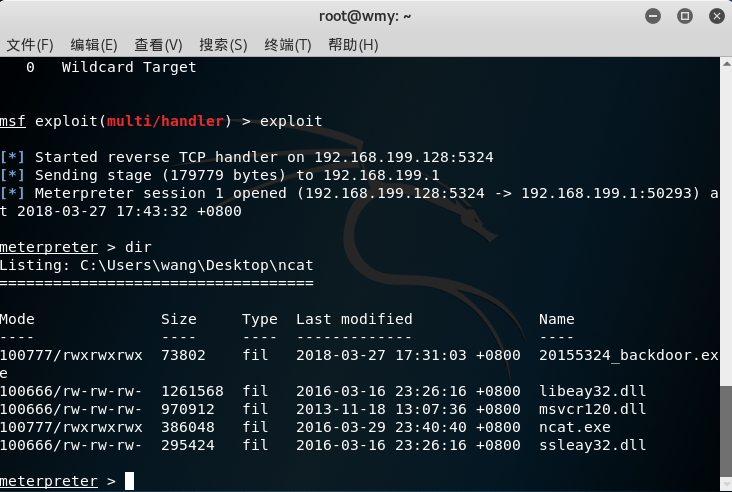Open the 编辑(E) menu
The width and height of the screenshot is (732, 492).
point(94,45)
